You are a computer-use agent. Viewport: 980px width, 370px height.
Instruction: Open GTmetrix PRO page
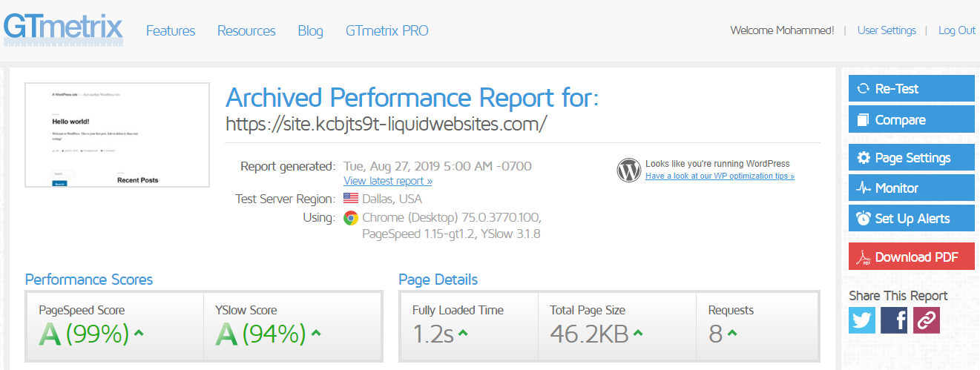pos(387,30)
